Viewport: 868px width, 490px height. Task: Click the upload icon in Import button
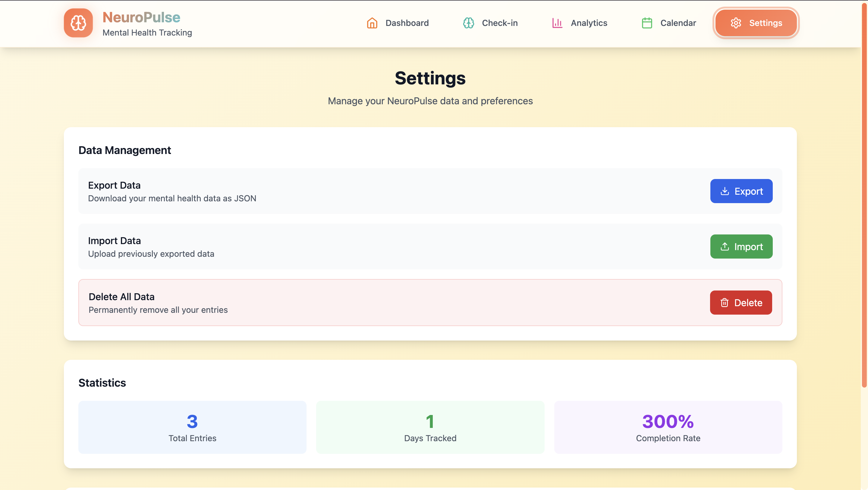coord(725,247)
